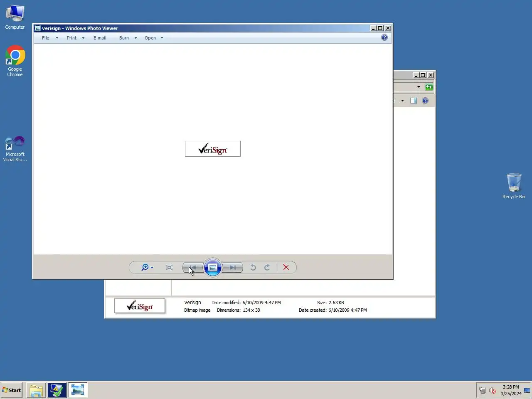Open the Computer desktop icon

tap(15, 17)
